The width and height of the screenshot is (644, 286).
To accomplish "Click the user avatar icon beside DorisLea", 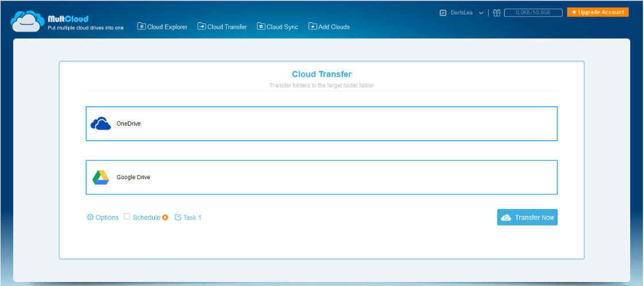I will (443, 13).
